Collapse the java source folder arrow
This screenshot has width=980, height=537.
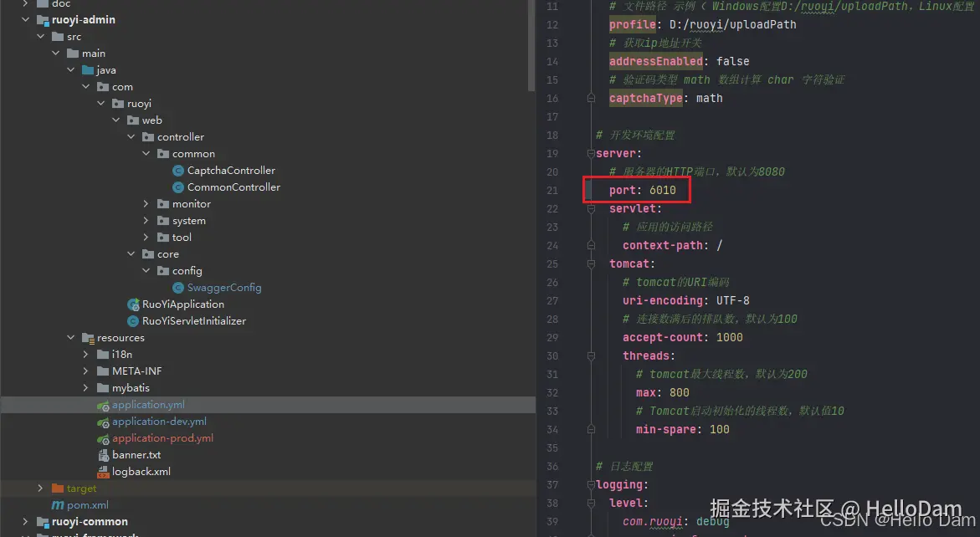pyautogui.click(x=70, y=70)
